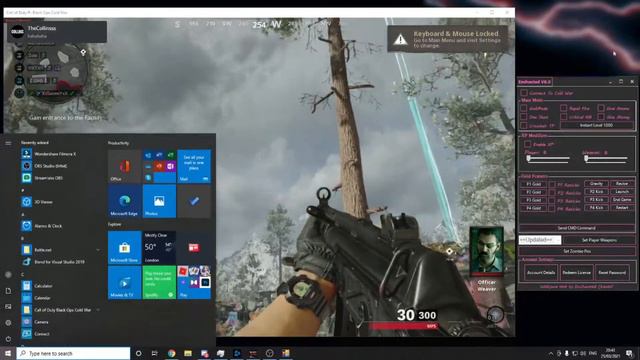Viewport: 640px width, 360px height.
Task: Tick the Connect To Cold War checkbox
Action: (524, 93)
